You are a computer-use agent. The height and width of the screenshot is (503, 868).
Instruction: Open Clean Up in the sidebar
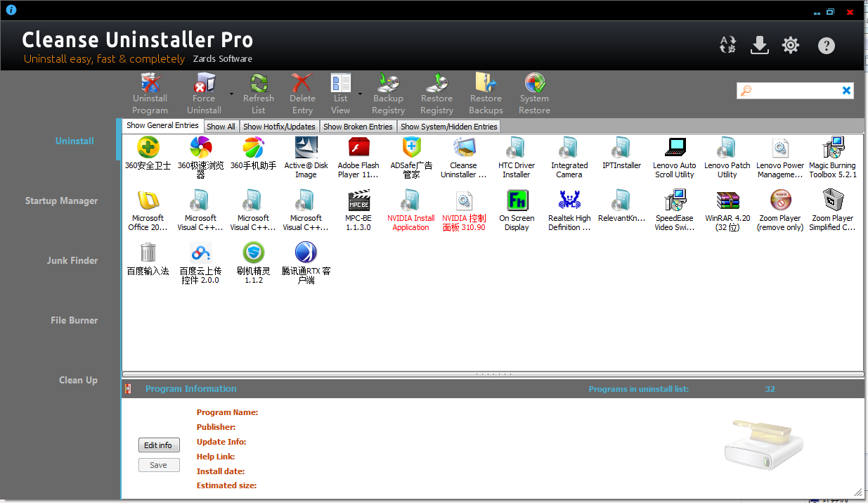pos(78,380)
